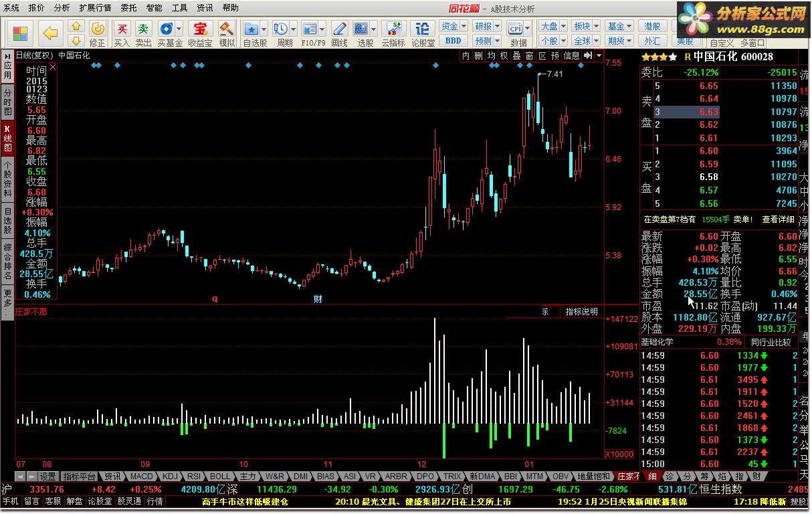Toggle the 窗 window option
Image resolution: width=812 pixels, height=514 pixels.
tap(530, 56)
